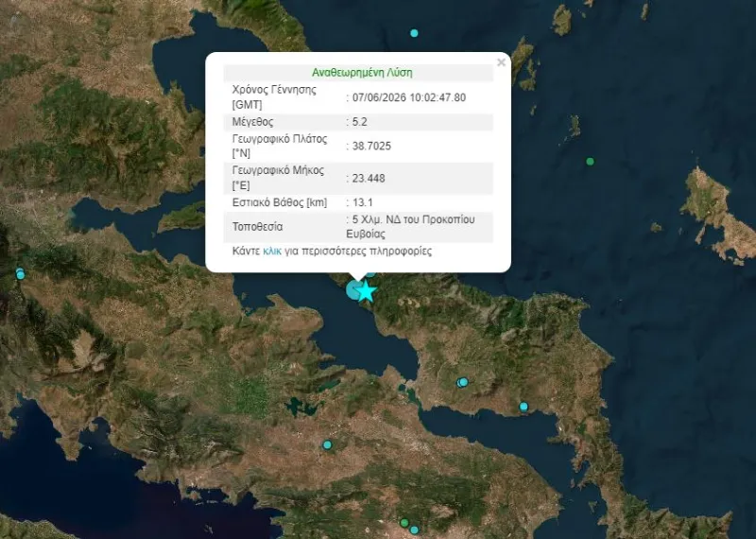This screenshot has width=756, height=539.
Task: Select the magnitude value '5.2'
Action: (360, 122)
